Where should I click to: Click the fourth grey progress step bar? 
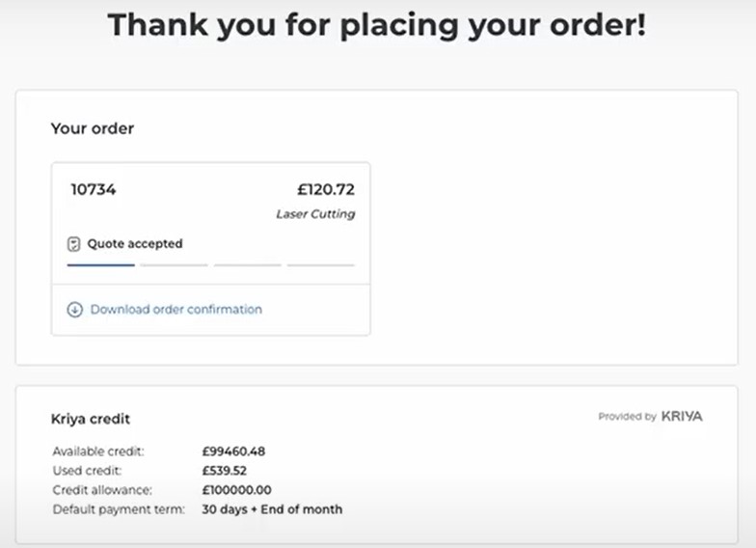pyautogui.click(x=320, y=264)
